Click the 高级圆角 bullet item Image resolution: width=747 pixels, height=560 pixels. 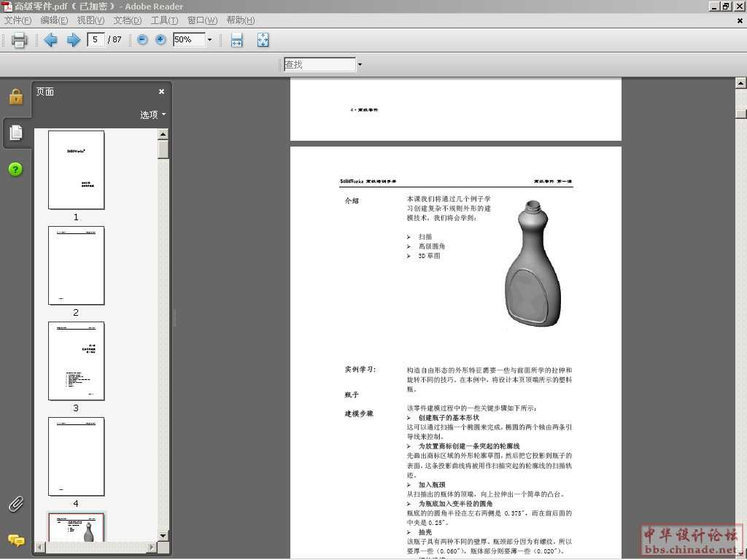point(432,246)
